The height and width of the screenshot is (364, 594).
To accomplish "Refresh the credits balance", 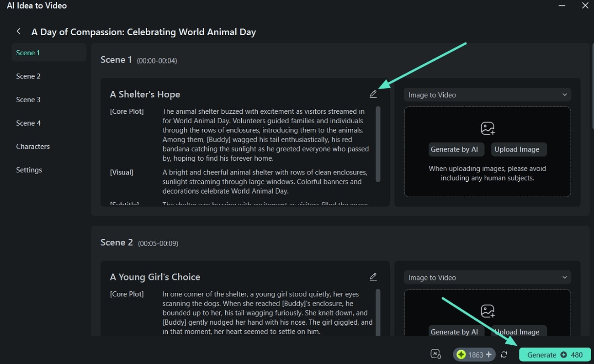I will pos(504,354).
